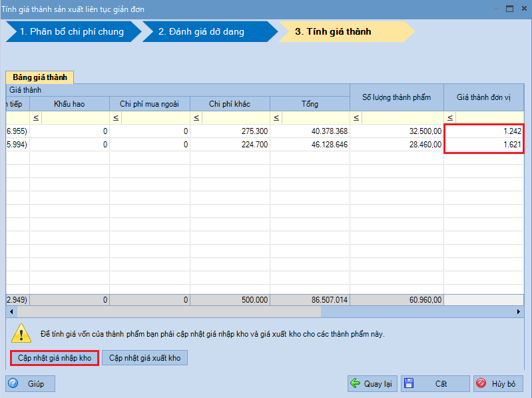Click Cập nhật giá nhập kho

click(x=55, y=358)
